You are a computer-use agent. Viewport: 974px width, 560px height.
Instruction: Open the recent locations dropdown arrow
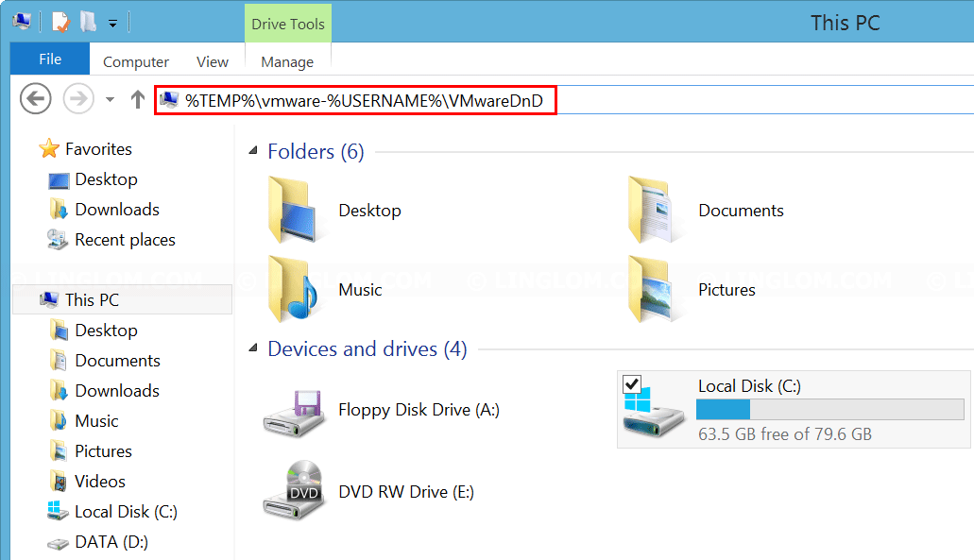click(110, 99)
